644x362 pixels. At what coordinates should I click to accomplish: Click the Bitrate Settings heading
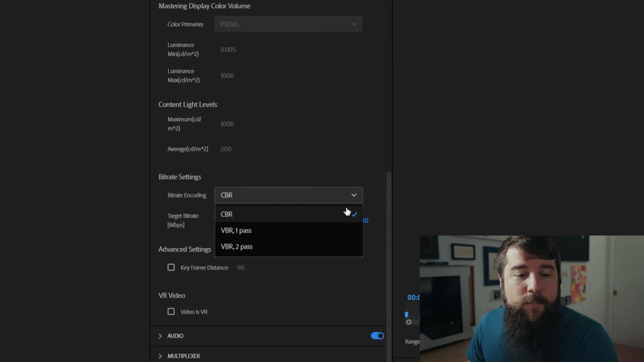(180, 177)
